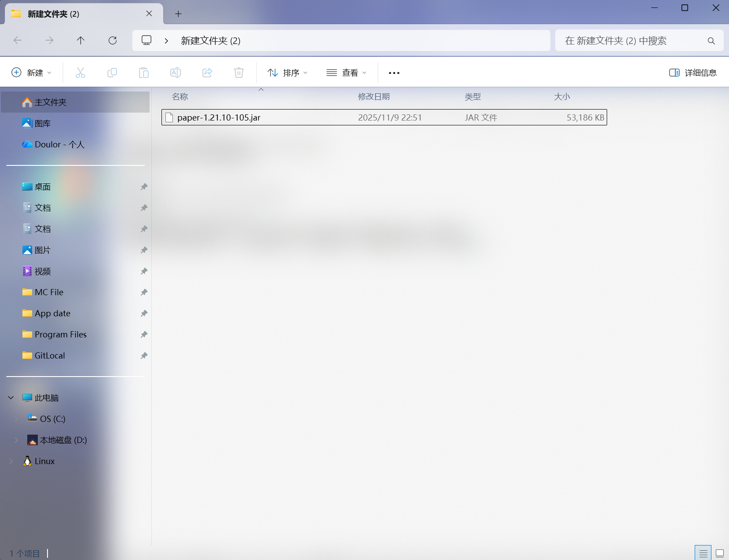Click the 新建 new item button
The image size is (729, 560).
(31, 73)
